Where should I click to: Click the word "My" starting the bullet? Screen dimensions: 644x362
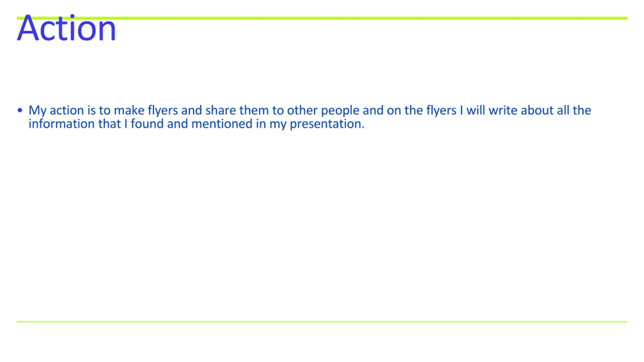(37, 111)
